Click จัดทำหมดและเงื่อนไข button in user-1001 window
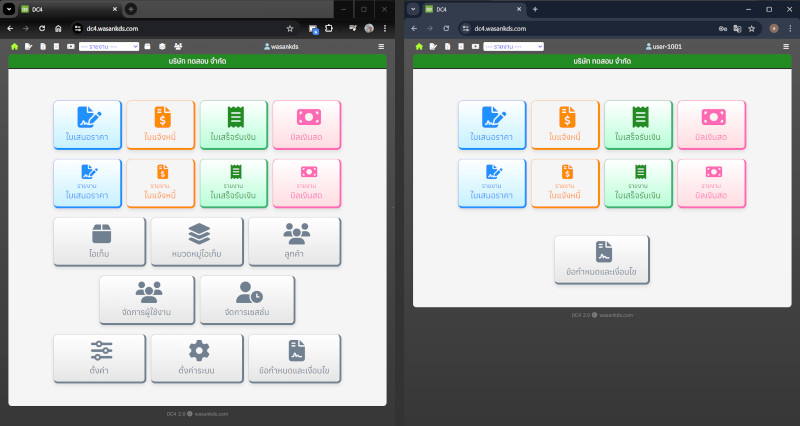The width and height of the screenshot is (800, 426). coord(602,260)
